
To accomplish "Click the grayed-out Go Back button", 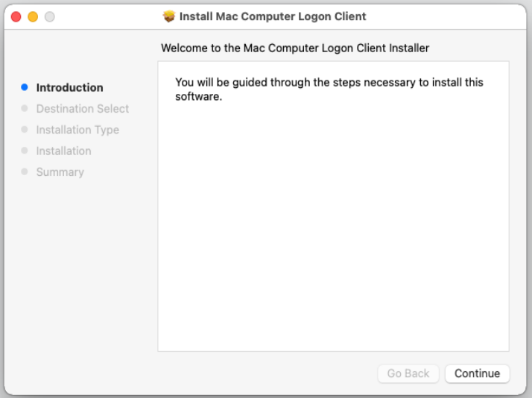I will (x=408, y=373).
